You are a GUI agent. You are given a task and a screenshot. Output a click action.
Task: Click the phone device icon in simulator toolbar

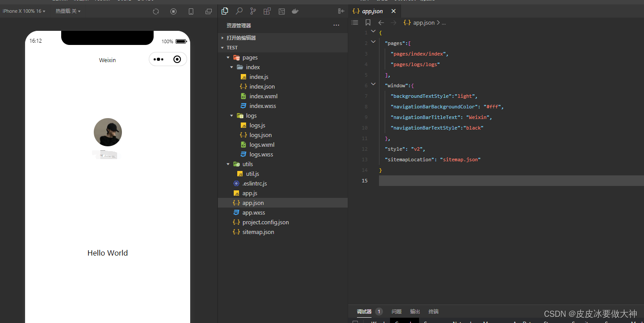tap(191, 11)
